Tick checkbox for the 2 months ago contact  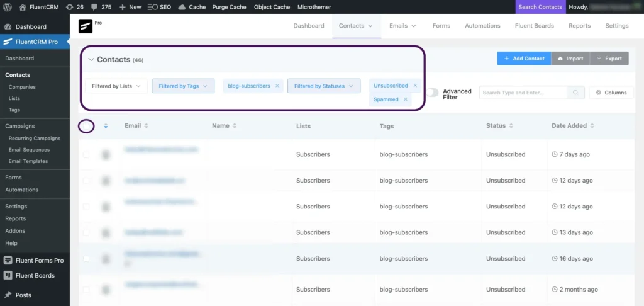pos(86,290)
